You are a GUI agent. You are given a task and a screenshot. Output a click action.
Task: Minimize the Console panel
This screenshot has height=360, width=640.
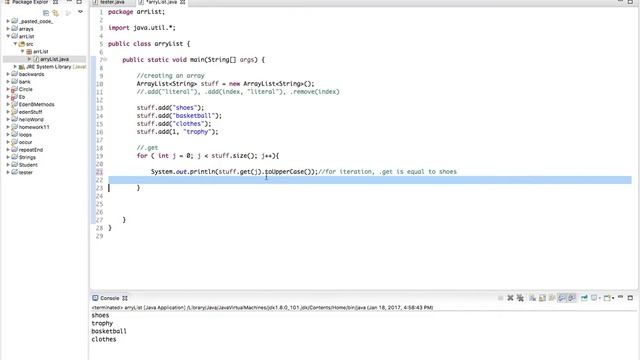pyautogui.click(x=620, y=297)
